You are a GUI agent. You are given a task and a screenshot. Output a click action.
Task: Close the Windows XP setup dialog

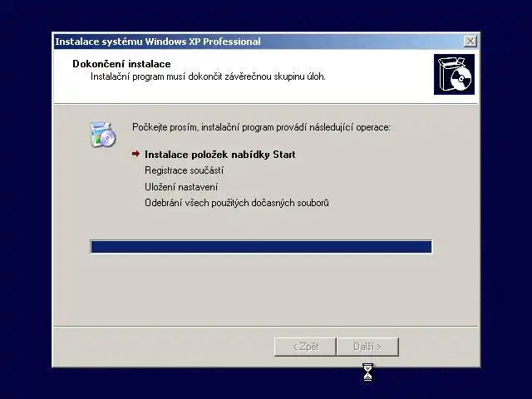point(470,42)
